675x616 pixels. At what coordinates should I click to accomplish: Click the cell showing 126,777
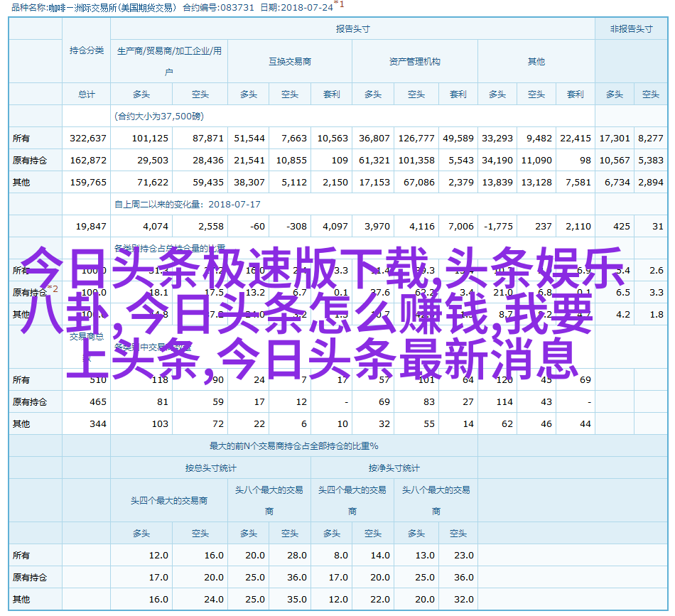pyautogui.click(x=416, y=138)
